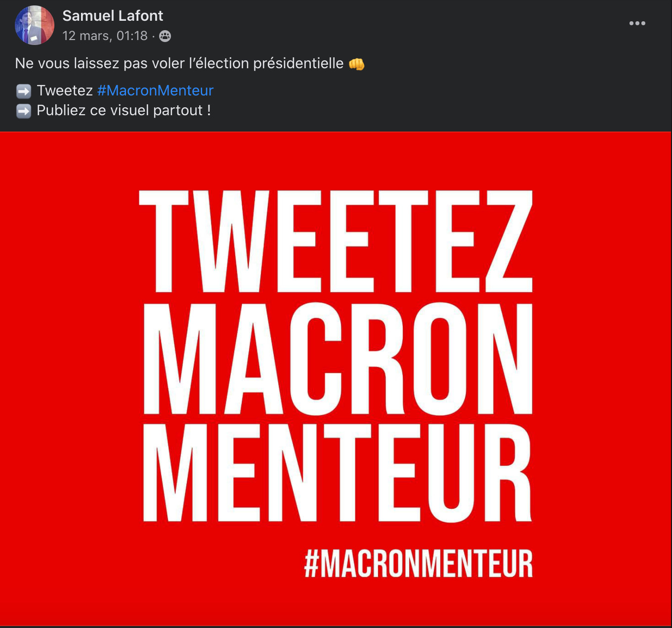
Task: Click the large white TWEETEZ headline in image
Action: click(x=336, y=241)
